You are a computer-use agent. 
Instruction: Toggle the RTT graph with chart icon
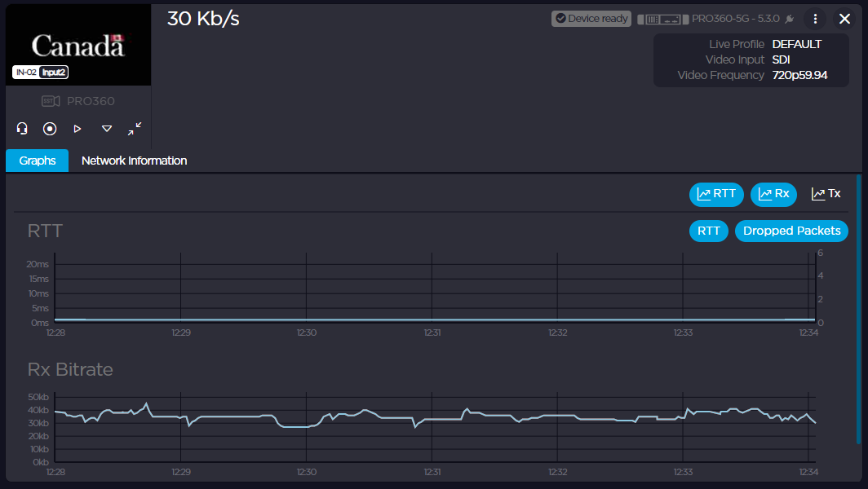(x=716, y=194)
